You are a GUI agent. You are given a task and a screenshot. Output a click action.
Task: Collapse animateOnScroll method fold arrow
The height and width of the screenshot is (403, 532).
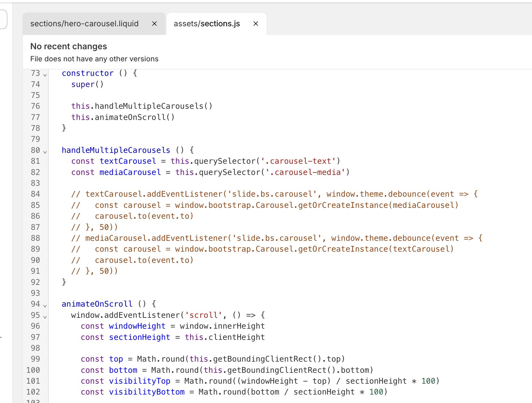[45, 305]
